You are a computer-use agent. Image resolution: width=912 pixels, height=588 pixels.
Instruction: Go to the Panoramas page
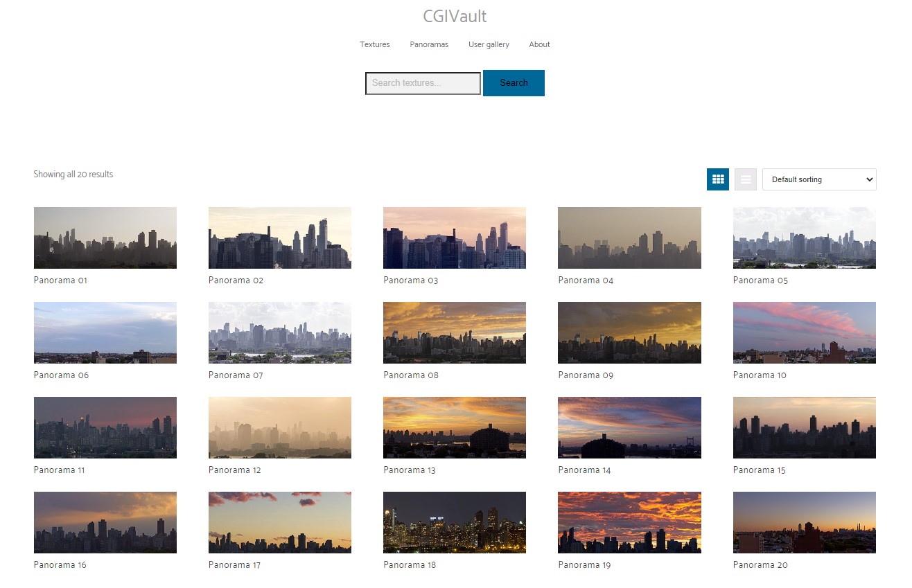(x=429, y=44)
